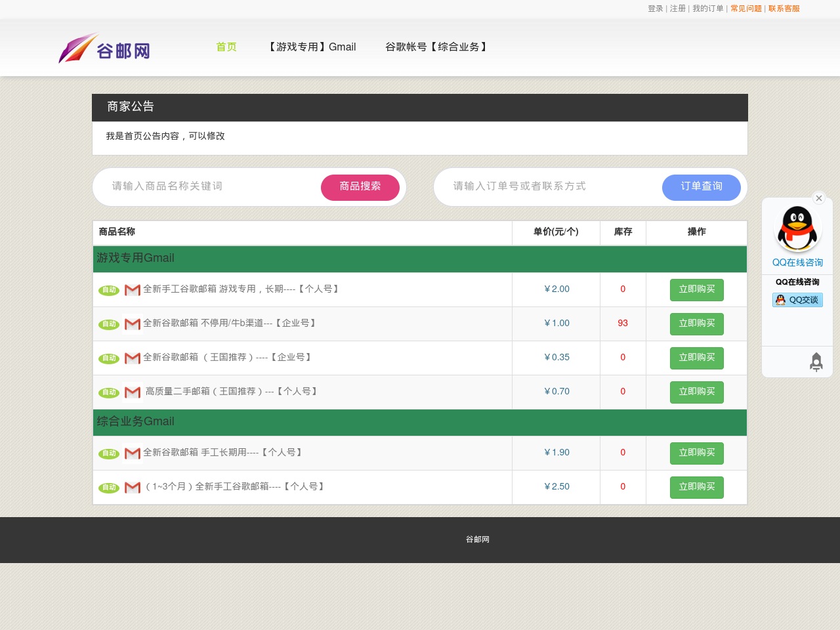Image resolution: width=840 pixels, height=630 pixels.
Task: Click the 游戏专用Gmail category header
Action: [420, 259]
